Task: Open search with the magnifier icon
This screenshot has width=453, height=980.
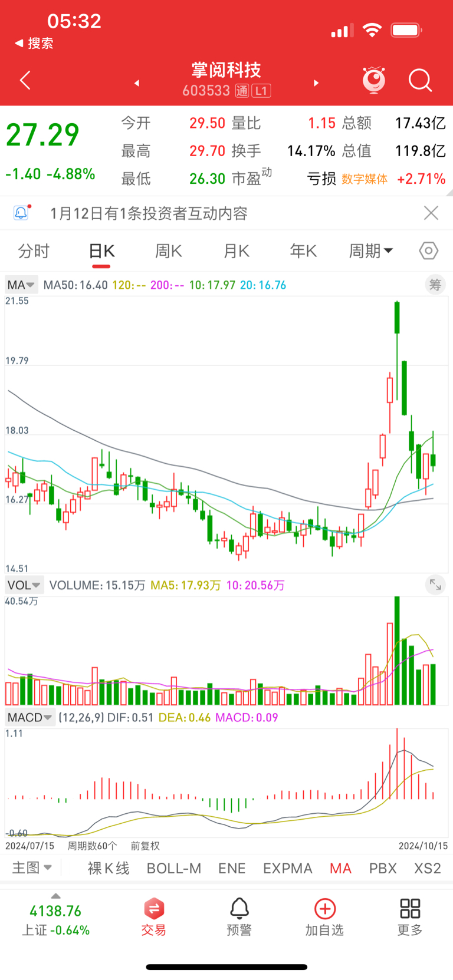Action: point(421,81)
